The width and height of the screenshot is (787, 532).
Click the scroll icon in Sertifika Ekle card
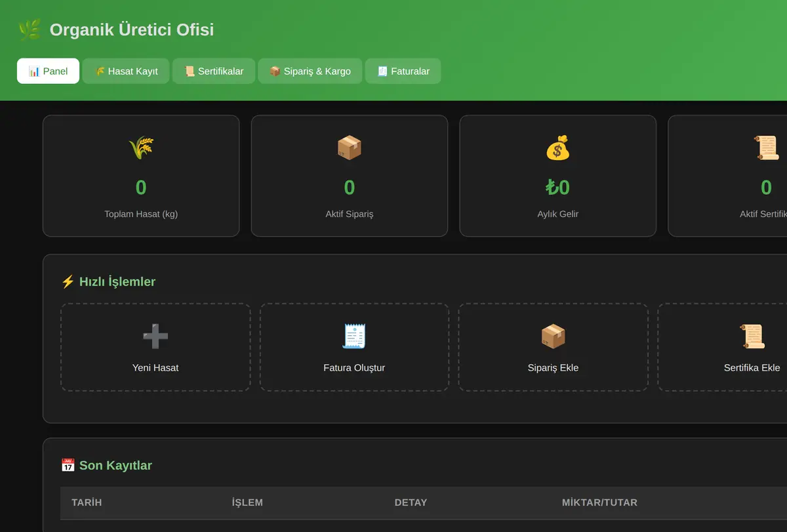(752, 337)
